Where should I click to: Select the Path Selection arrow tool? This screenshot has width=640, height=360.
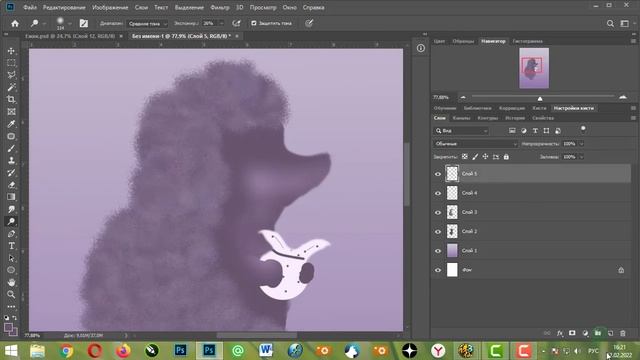coord(11,258)
